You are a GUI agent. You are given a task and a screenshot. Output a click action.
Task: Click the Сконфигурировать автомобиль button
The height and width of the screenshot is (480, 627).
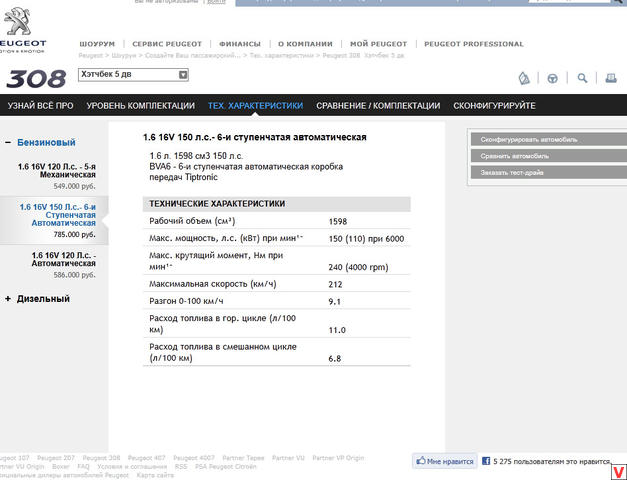pyautogui.click(x=549, y=140)
